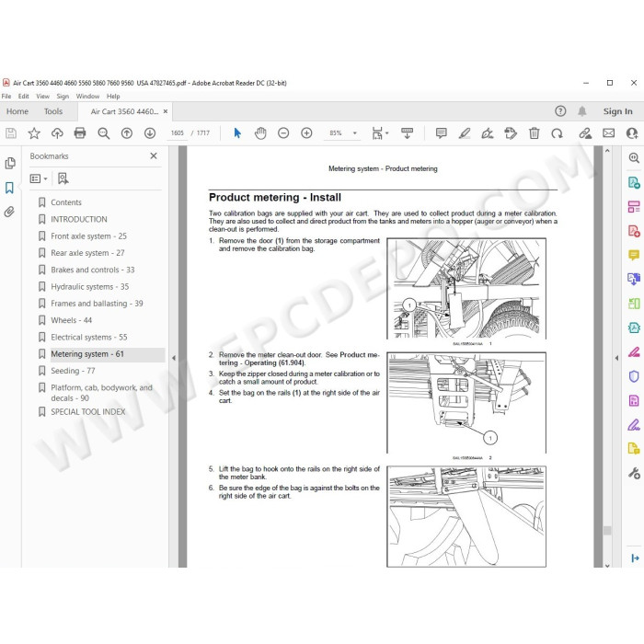The height and width of the screenshot is (644, 644).
Task: Go to previous page arrow
Action: click(x=127, y=133)
